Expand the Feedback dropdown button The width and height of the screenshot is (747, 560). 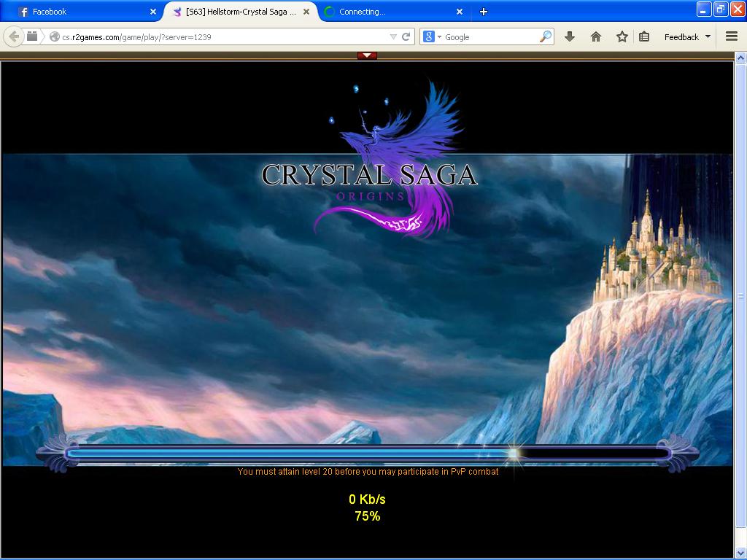click(x=687, y=36)
